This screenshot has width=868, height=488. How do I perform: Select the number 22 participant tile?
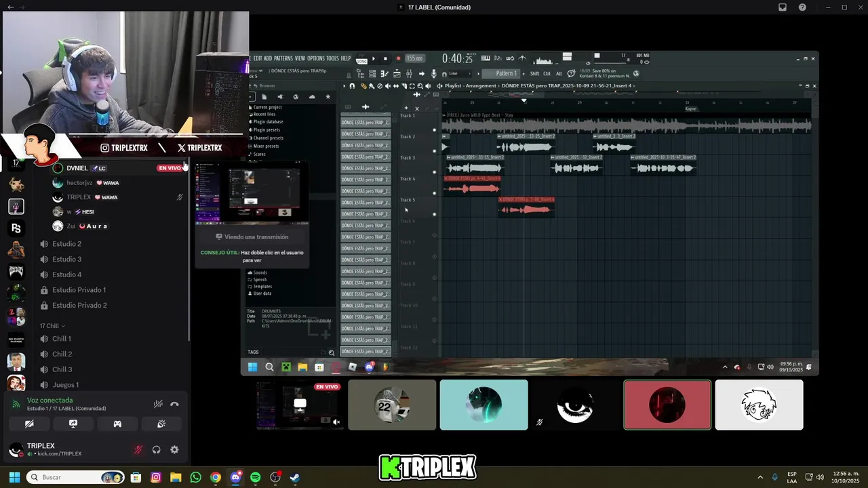pos(392,405)
